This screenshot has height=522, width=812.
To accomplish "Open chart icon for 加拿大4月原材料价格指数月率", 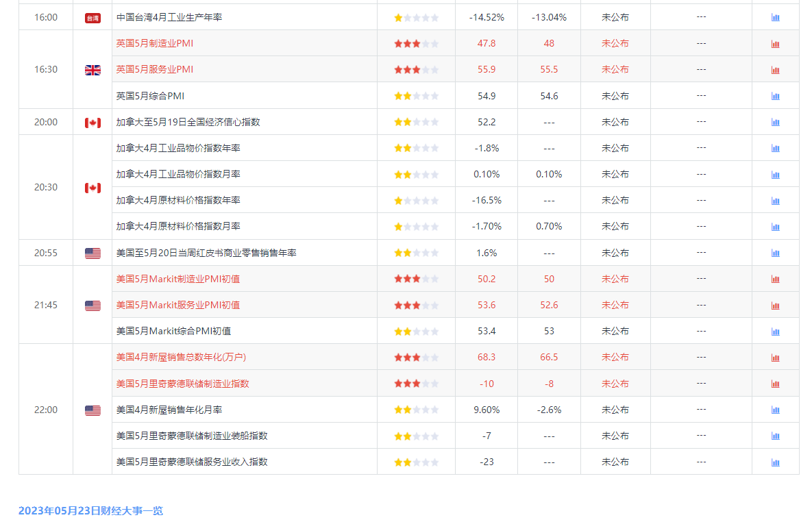I will [775, 227].
